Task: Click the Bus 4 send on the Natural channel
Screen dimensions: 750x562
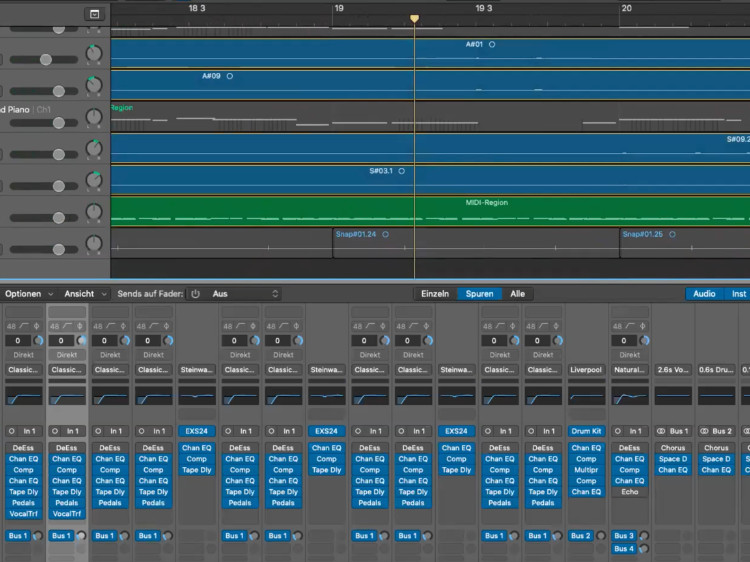Action: tap(623, 549)
